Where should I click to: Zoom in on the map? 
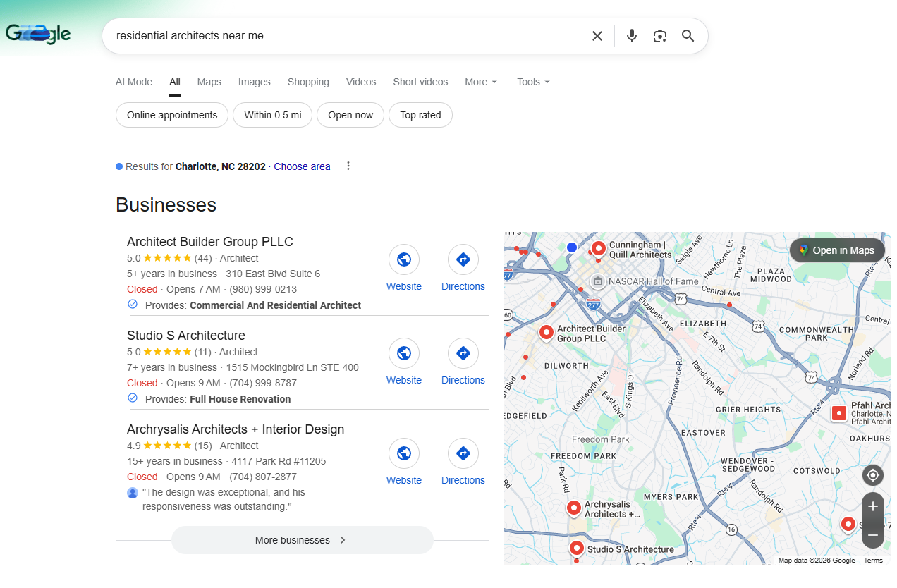(872, 506)
